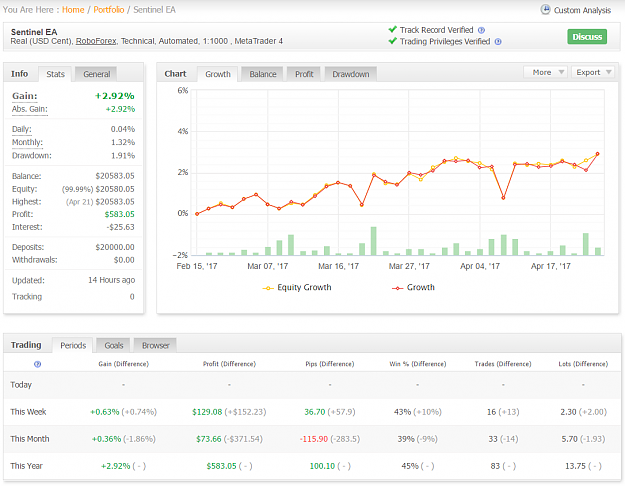This screenshot has height=486, width=625.
Task: Click the Interest value -$25.63
Action: 120,227
